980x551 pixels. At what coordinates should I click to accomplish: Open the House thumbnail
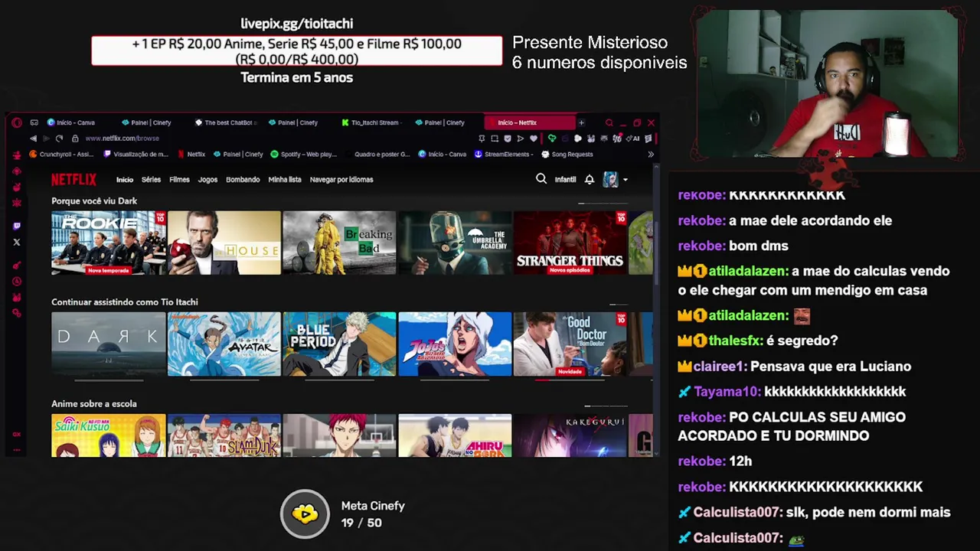click(224, 243)
